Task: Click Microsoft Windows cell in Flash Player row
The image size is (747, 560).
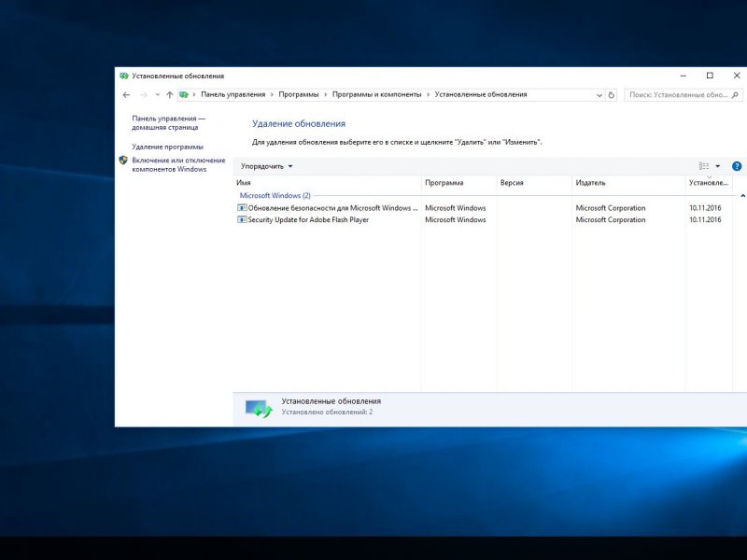Action: tap(456, 219)
